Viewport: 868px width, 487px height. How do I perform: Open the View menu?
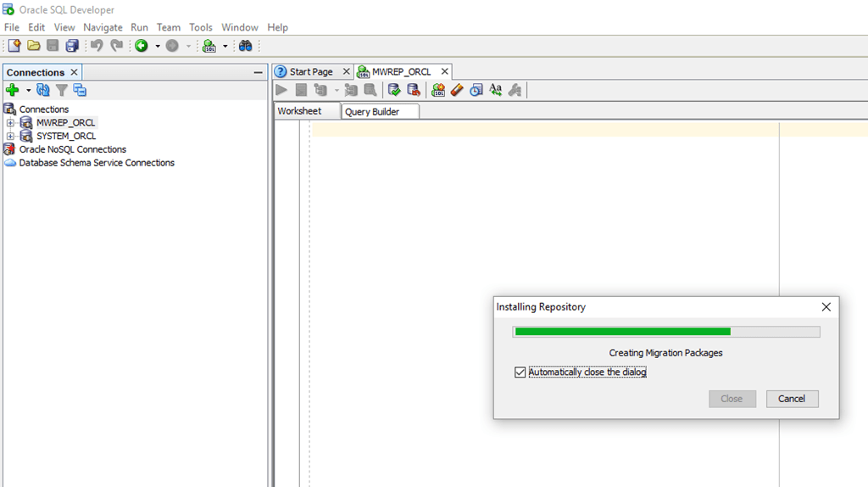point(64,27)
